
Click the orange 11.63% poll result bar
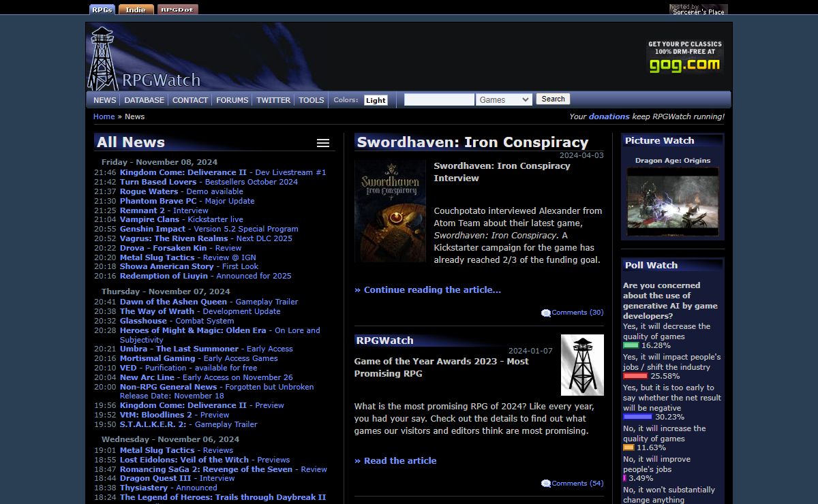[x=628, y=447]
